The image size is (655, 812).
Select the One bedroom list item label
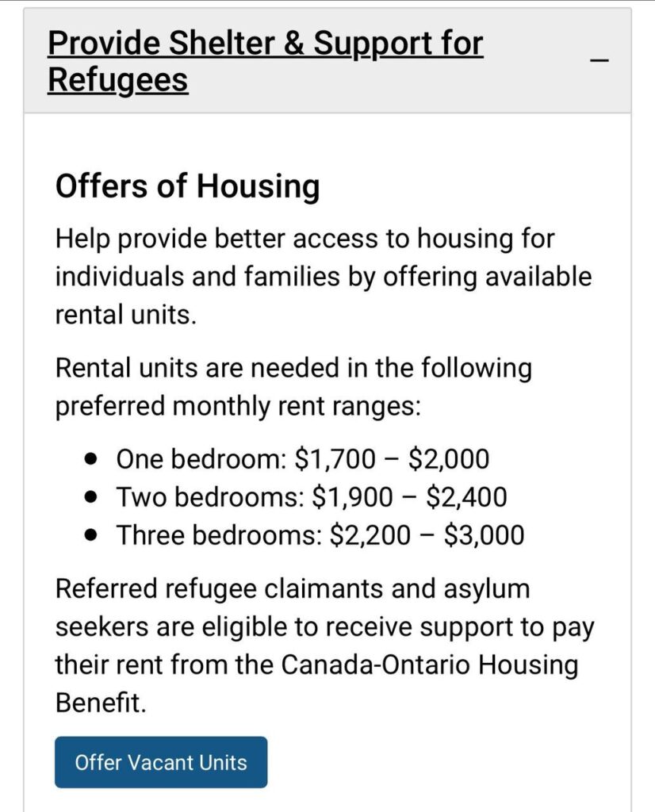(x=201, y=458)
